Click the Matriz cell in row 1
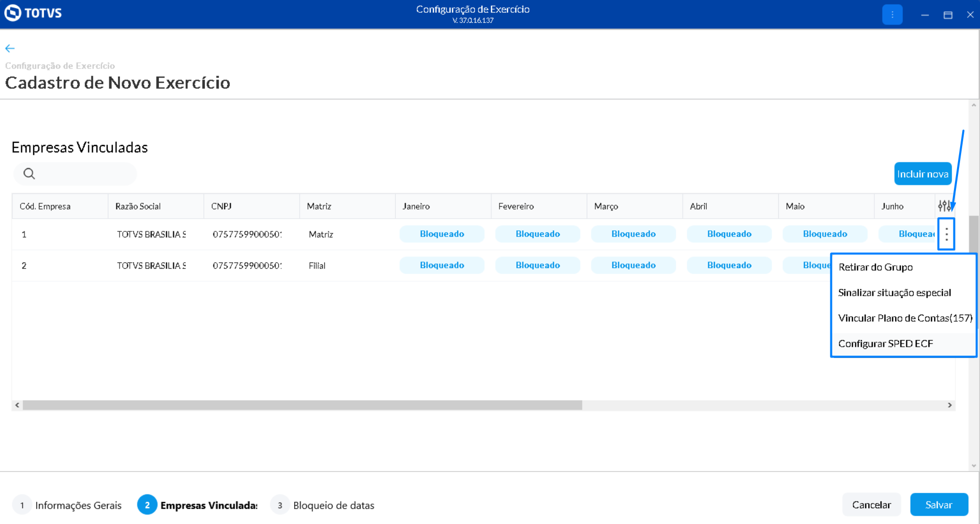The width and height of the screenshot is (980, 524). pos(347,234)
